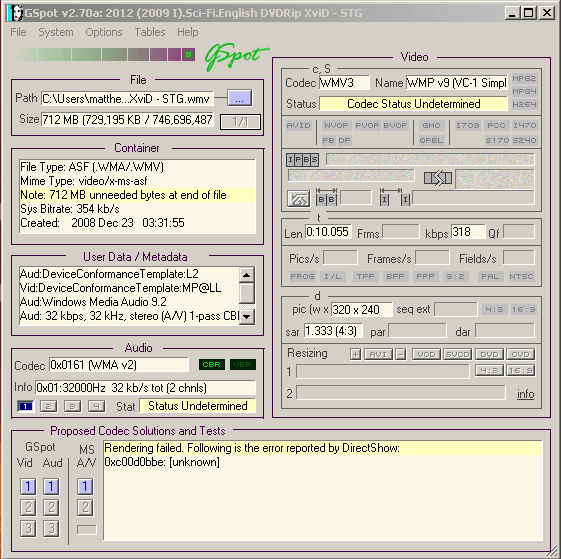Image resolution: width=561 pixels, height=559 pixels.
Task: Click the 3:2 pulldown indicator
Action: pyautogui.click(x=455, y=276)
